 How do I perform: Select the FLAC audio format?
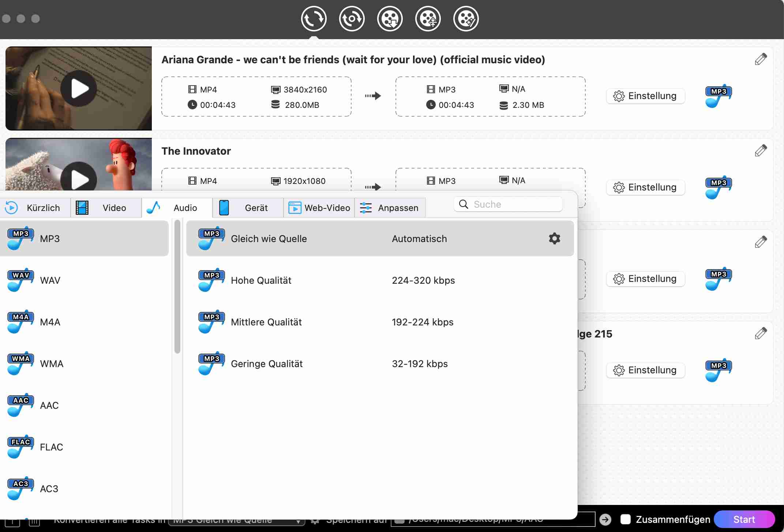[x=51, y=447]
